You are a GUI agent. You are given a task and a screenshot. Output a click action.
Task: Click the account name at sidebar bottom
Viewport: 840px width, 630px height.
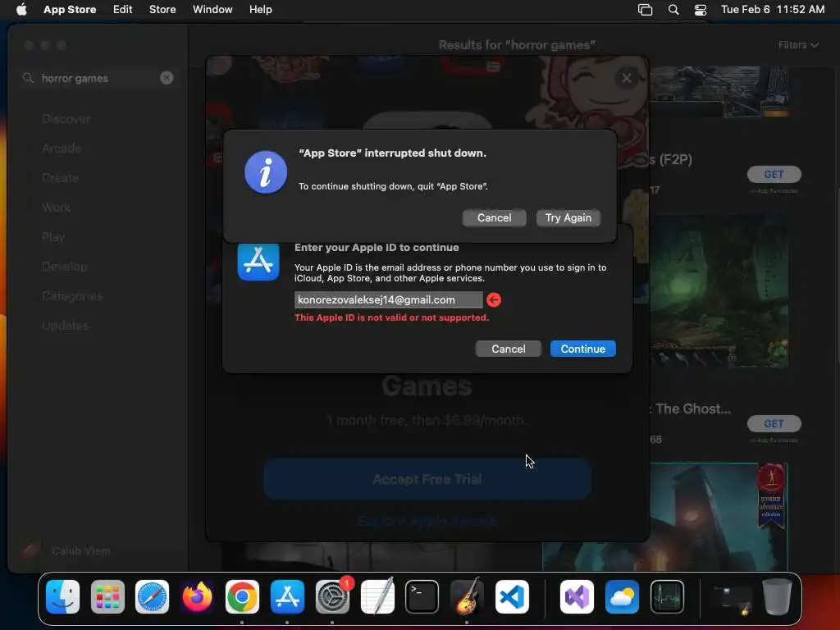click(80, 550)
